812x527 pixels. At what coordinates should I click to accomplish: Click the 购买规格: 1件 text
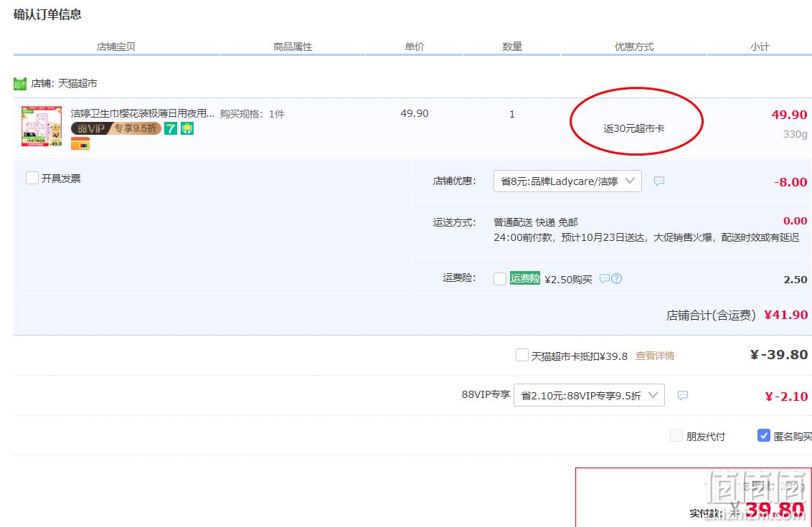click(x=252, y=114)
